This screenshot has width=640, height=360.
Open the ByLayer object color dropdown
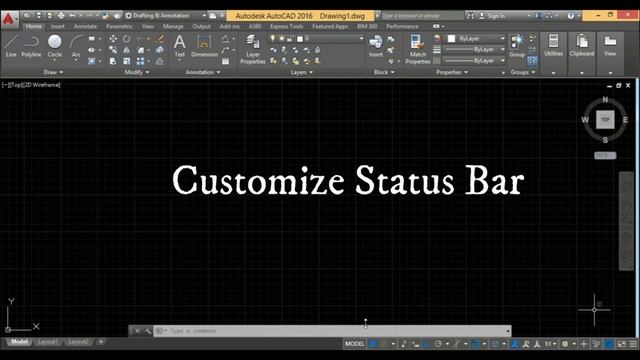[476, 38]
